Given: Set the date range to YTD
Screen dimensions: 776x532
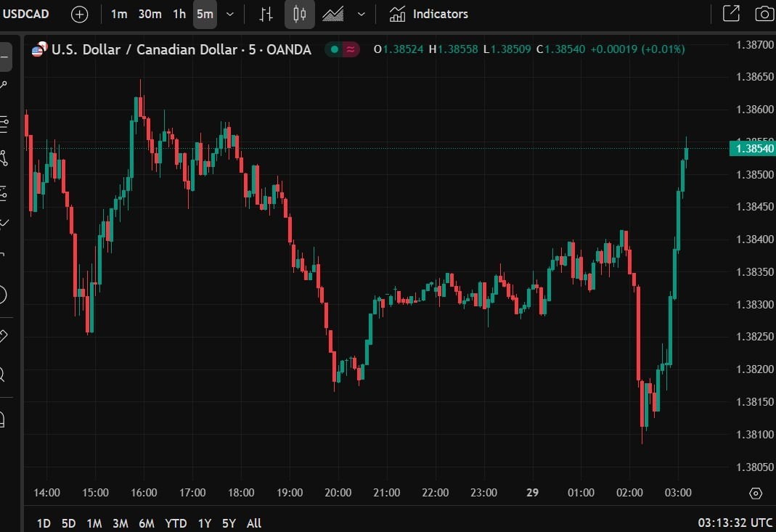Looking at the screenshot, I should (176, 523).
